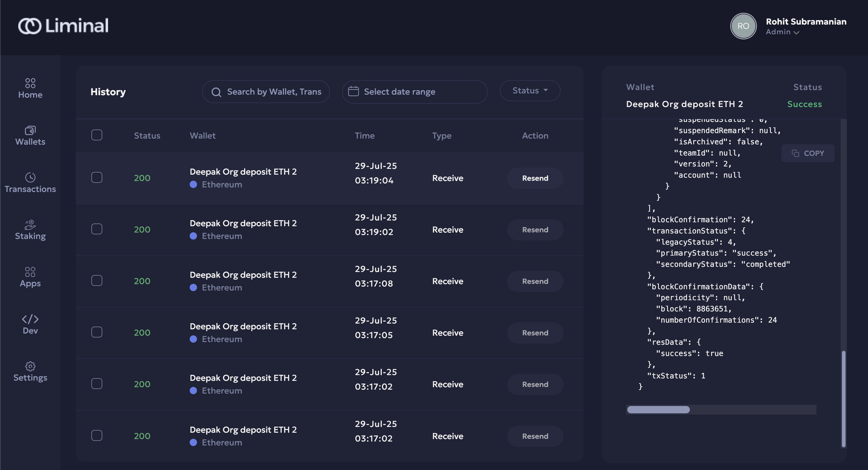The image size is (868, 470).
Task: Click the "blockConfirmation": 24 line
Action: pos(700,220)
